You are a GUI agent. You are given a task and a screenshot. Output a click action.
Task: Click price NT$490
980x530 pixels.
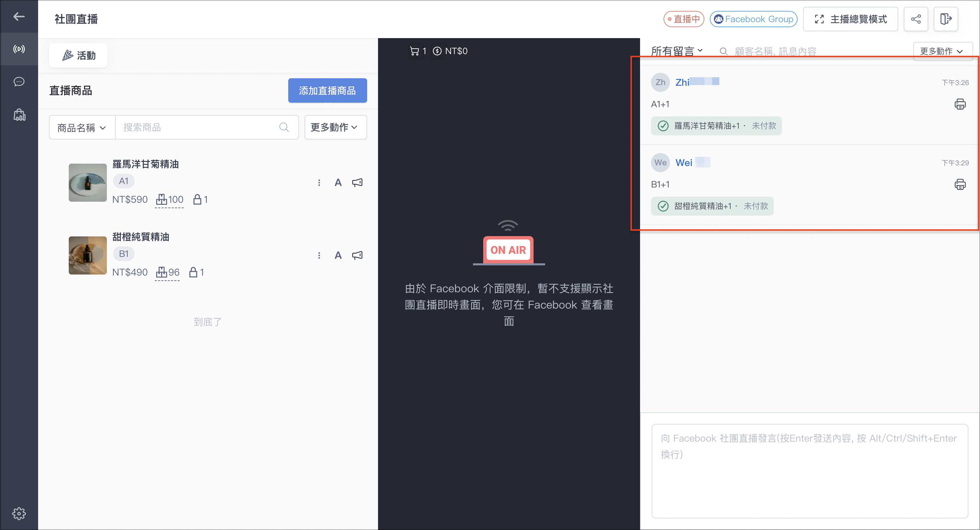(130, 272)
